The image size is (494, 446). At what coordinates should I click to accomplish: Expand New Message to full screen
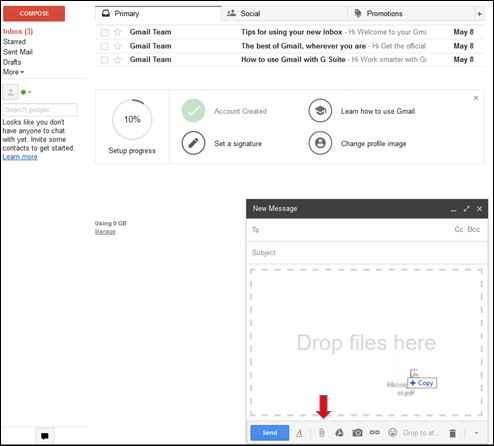(x=467, y=209)
